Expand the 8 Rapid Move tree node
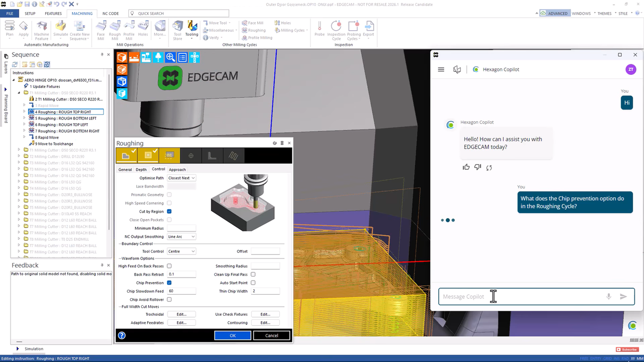 (25, 137)
